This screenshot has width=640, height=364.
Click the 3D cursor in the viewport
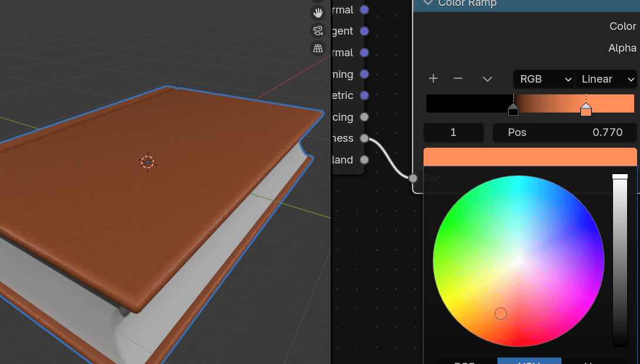pos(147,162)
